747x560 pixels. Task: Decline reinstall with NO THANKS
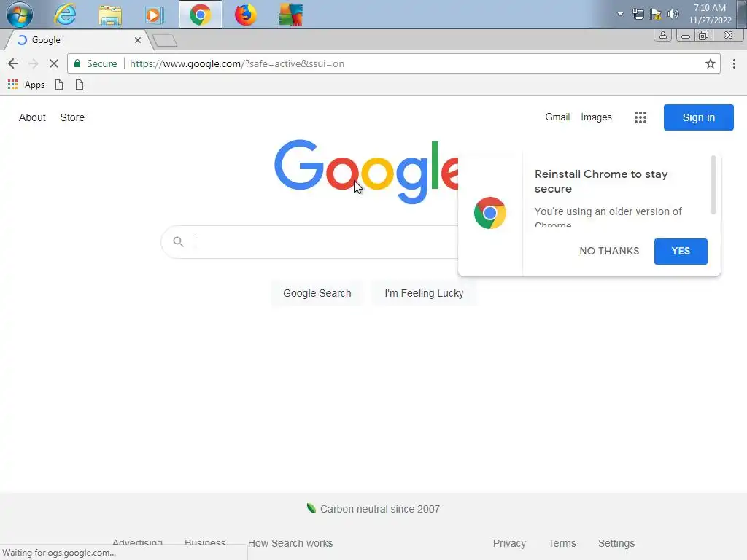(x=609, y=251)
